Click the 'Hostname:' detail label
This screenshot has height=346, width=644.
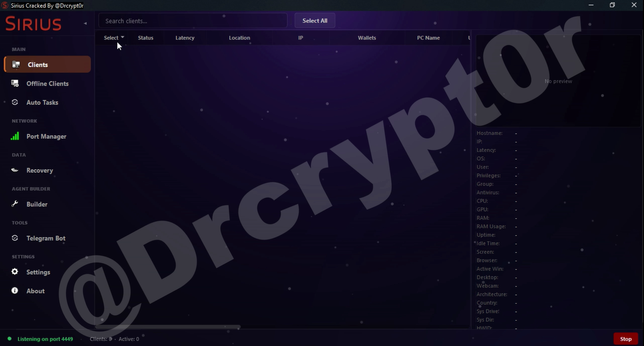pos(489,133)
